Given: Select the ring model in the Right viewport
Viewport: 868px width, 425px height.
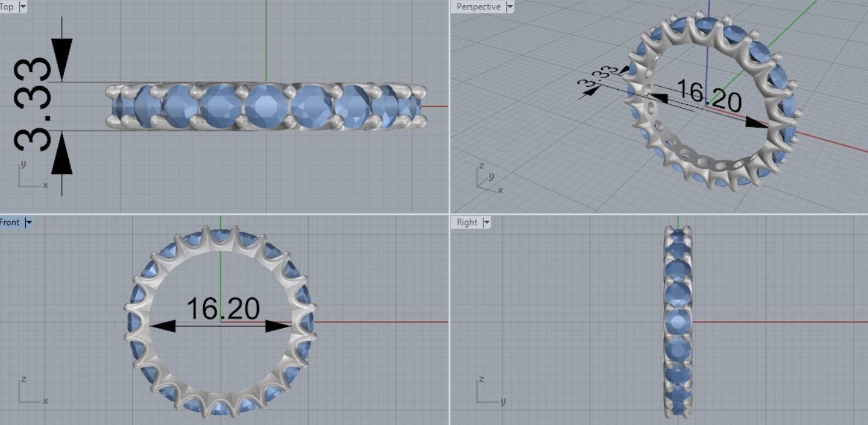Looking at the screenshot, I should pos(678,321).
